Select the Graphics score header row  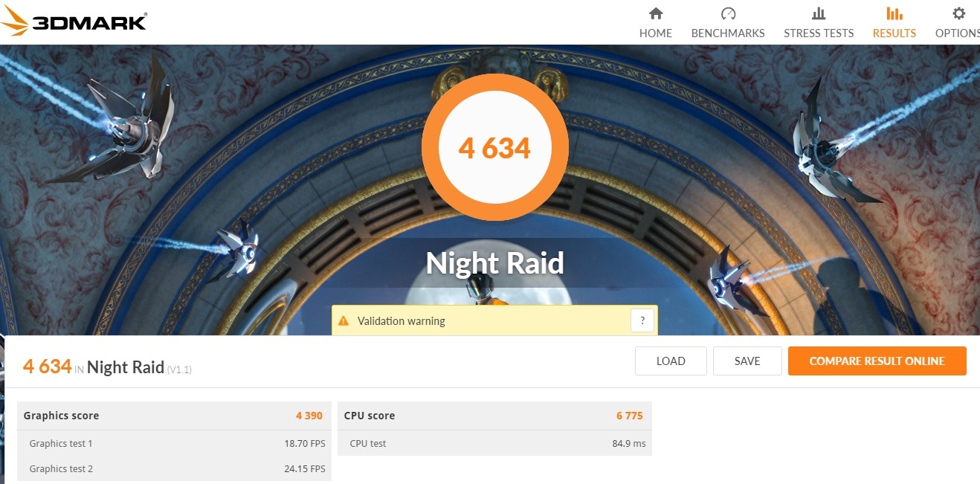coord(174,416)
